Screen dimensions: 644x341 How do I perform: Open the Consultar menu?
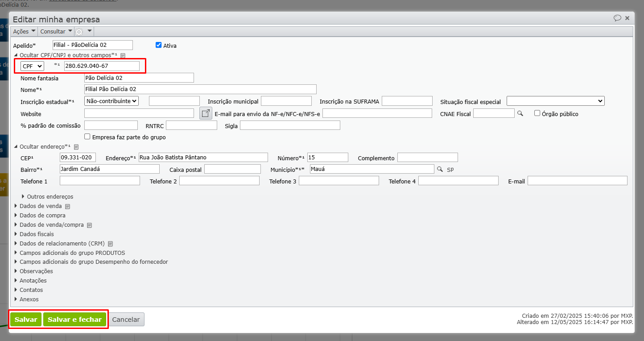[x=56, y=32]
